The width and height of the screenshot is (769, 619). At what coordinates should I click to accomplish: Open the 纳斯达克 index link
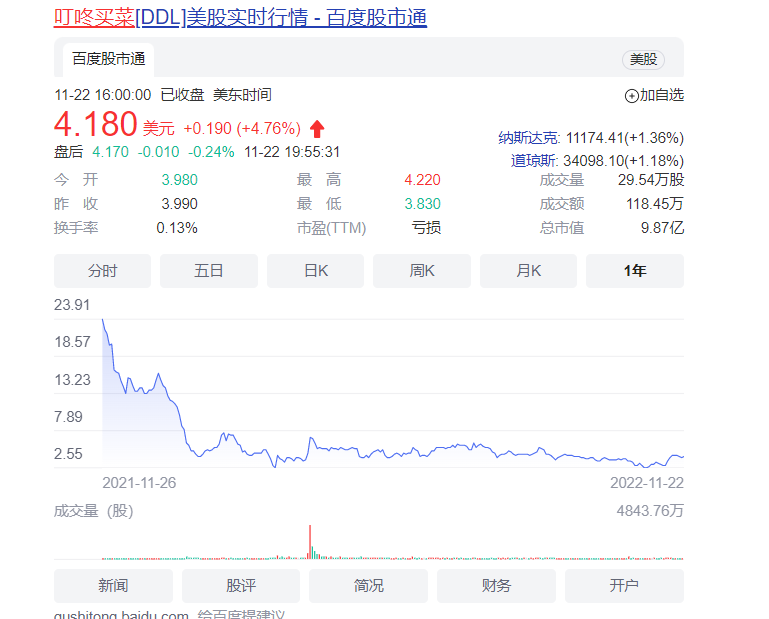pyautogui.click(x=528, y=138)
